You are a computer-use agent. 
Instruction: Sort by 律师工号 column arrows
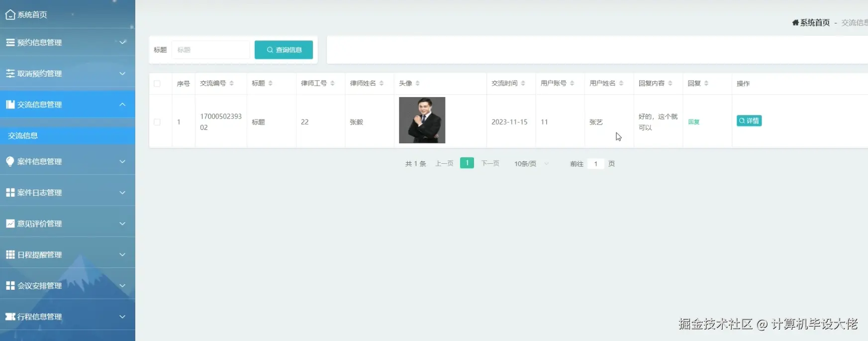click(x=333, y=83)
